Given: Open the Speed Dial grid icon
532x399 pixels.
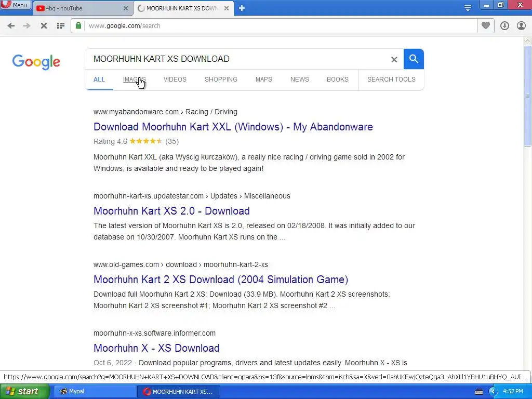Looking at the screenshot, I should click(60, 26).
